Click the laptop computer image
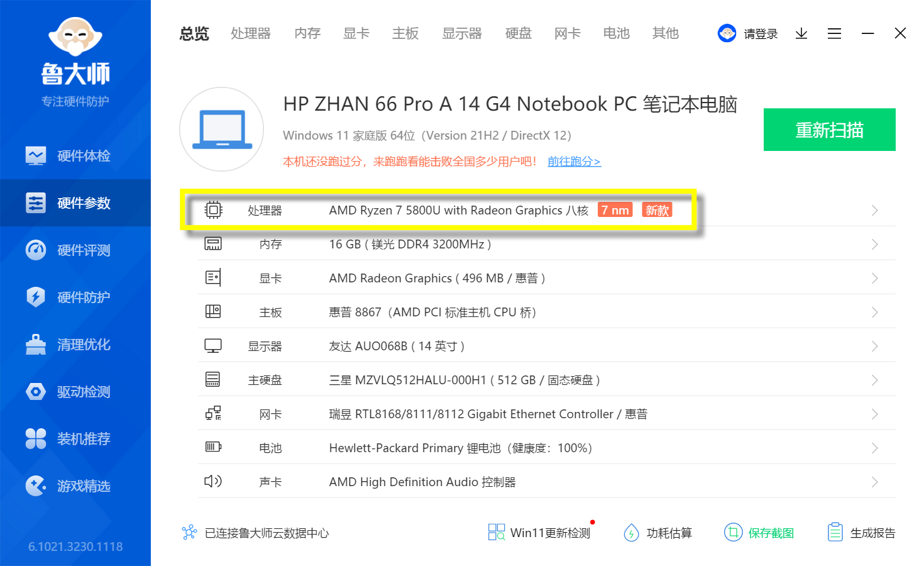Viewport: 924px width, 566px height. [x=221, y=129]
